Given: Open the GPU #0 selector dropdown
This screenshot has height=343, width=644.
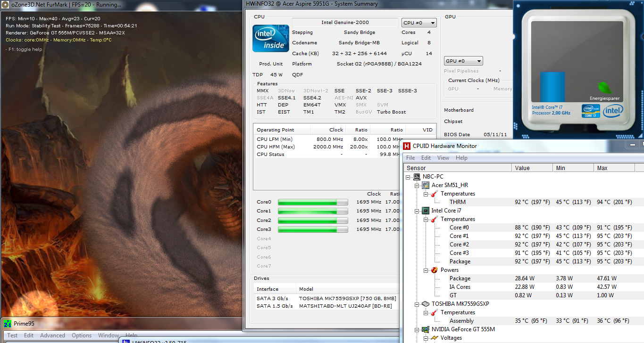Looking at the screenshot, I should 463,61.
